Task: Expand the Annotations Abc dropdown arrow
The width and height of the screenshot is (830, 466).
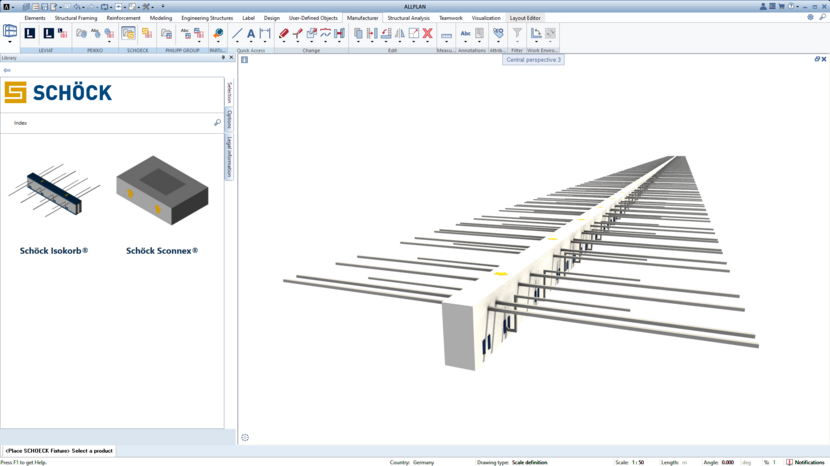Action: pyautogui.click(x=465, y=43)
